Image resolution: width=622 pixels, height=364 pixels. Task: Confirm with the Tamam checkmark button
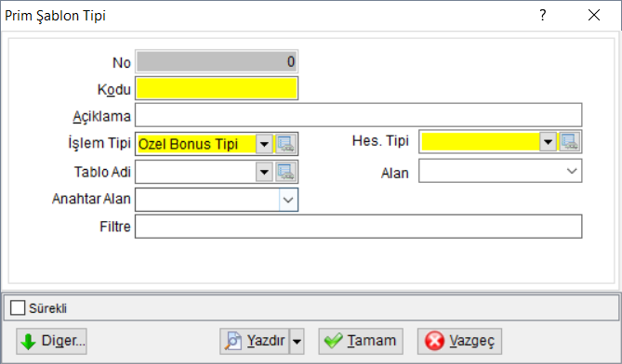[x=361, y=341]
